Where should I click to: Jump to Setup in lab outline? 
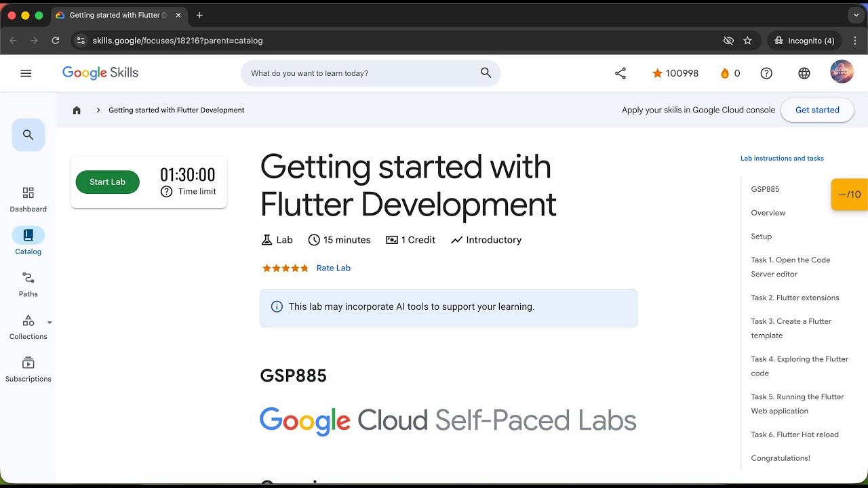(x=761, y=237)
